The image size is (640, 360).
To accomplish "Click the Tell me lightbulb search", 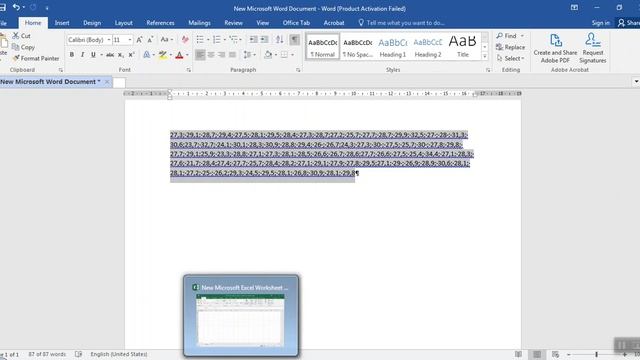I will coord(361,23).
